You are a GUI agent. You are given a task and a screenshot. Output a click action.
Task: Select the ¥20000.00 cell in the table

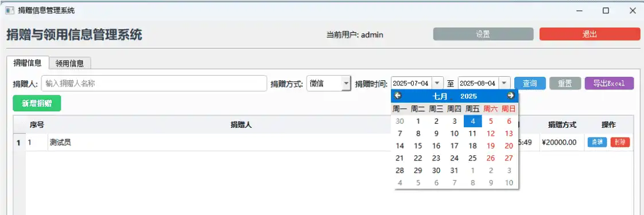562,142
